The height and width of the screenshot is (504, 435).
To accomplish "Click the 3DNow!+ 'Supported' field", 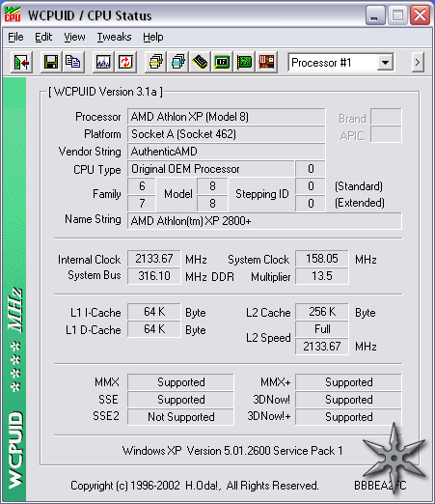I will coord(348,417).
